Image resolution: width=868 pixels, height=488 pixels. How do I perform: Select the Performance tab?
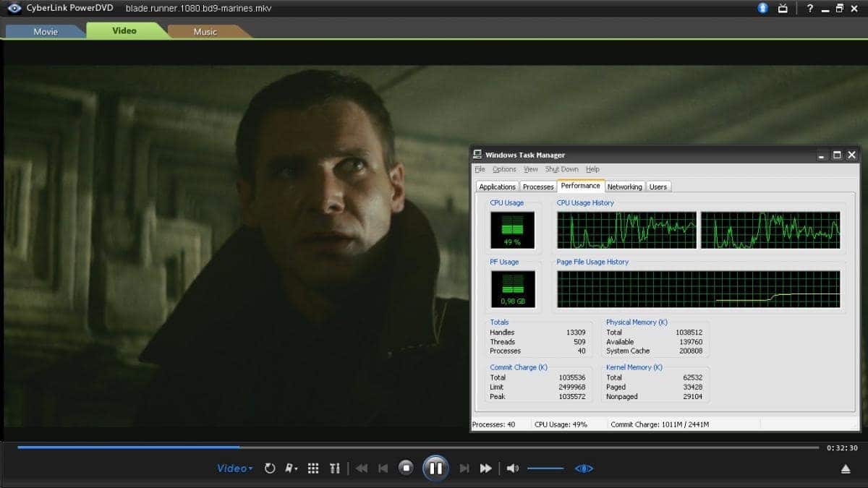point(581,186)
